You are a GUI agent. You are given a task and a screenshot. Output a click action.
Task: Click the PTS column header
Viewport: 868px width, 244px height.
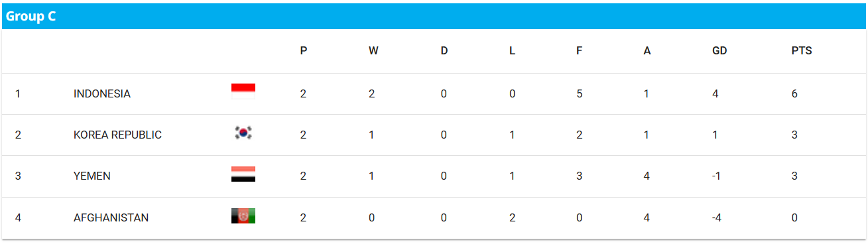pos(802,51)
